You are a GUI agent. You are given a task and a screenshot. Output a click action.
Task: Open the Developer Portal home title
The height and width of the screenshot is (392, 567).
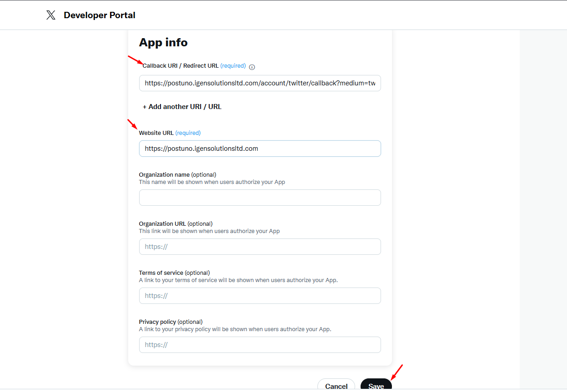[99, 15]
